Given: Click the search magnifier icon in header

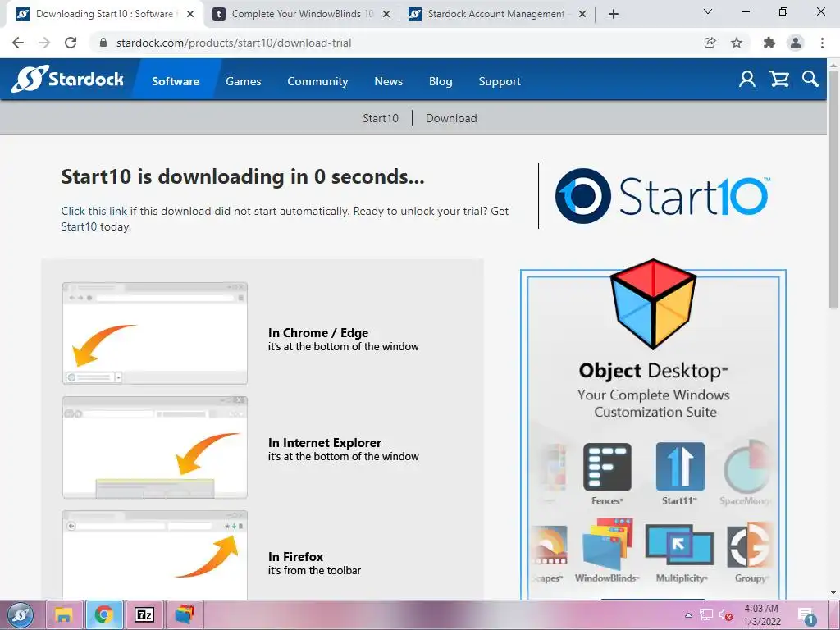Looking at the screenshot, I should pos(810,80).
